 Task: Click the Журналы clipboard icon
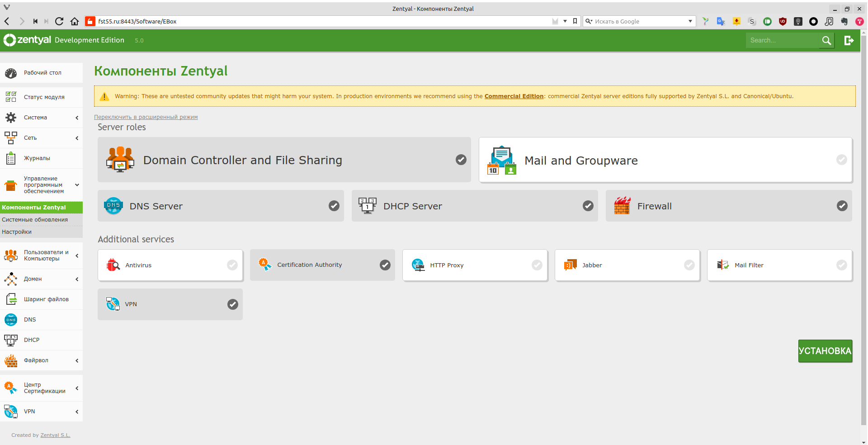(11, 158)
